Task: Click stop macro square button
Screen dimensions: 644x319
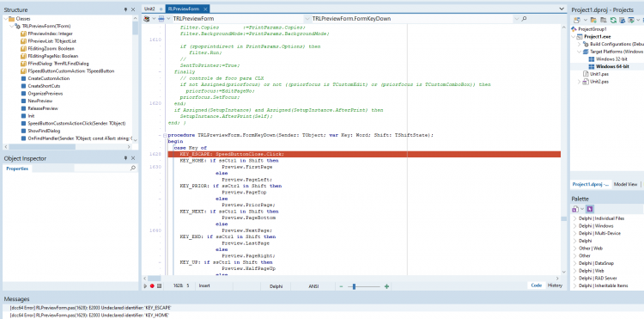Action: 159,286
